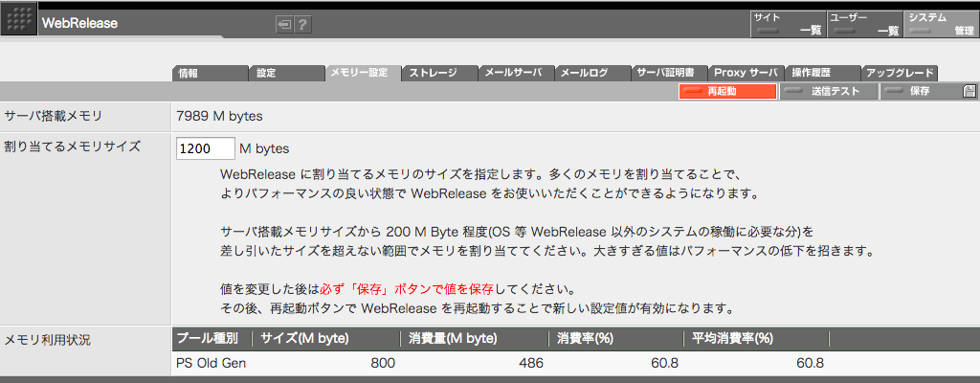
Task: Go to the メールサーバ tab
Action: point(517,73)
